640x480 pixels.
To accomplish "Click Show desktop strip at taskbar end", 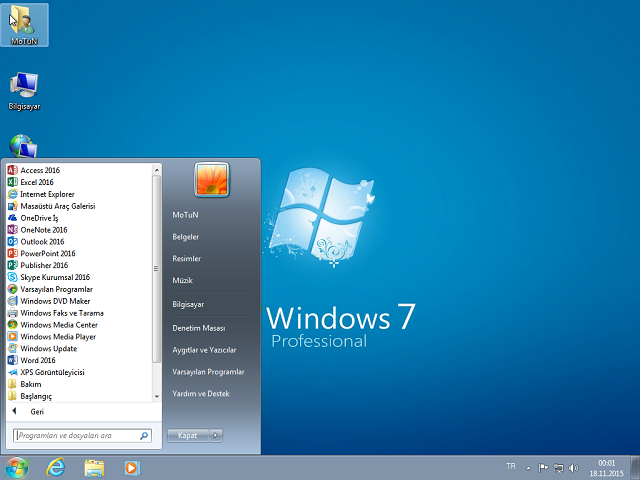I will [x=635, y=468].
